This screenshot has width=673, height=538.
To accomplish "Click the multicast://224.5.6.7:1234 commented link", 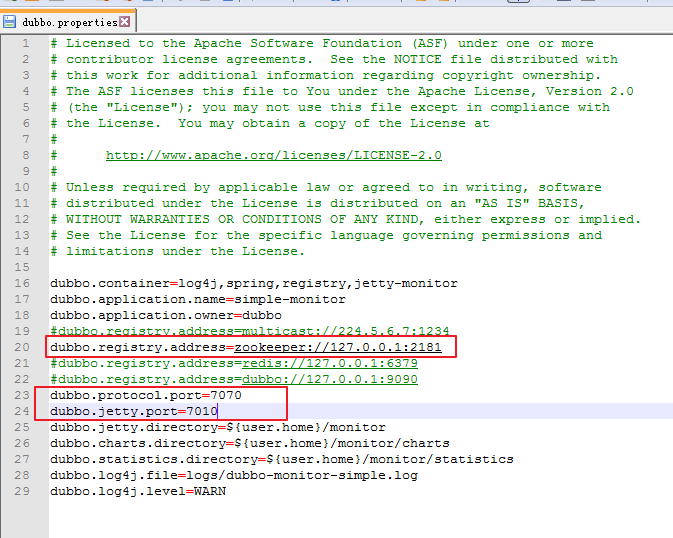I will point(346,331).
